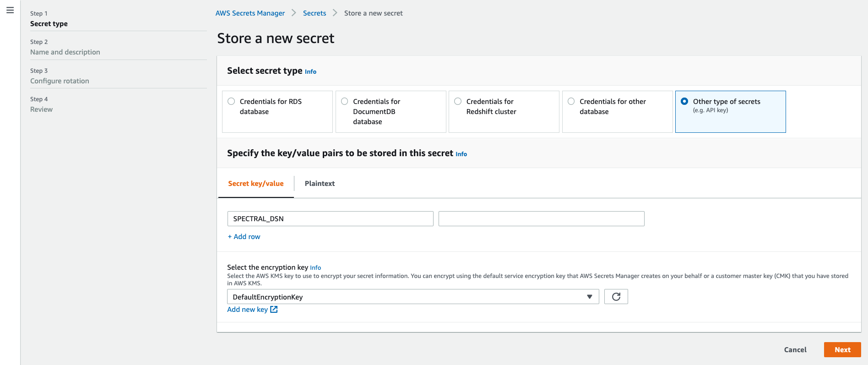Focus the SPECTRAL_DSN key field
The height and width of the screenshot is (365, 868).
point(330,219)
